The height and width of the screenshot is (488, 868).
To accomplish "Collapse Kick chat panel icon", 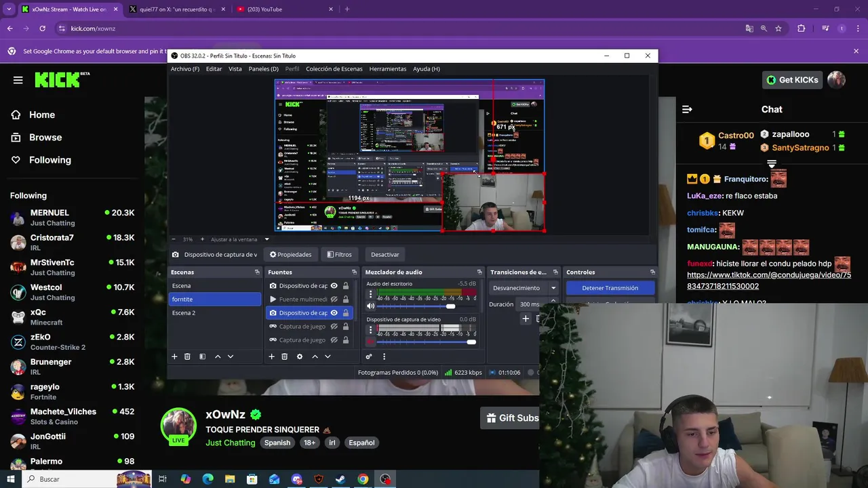I will pos(687,109).
